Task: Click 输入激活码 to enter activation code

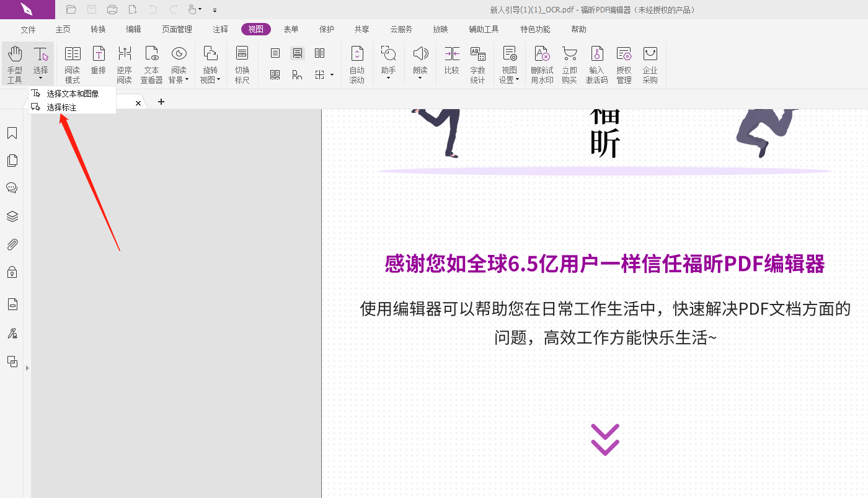Action: point(596,62)
